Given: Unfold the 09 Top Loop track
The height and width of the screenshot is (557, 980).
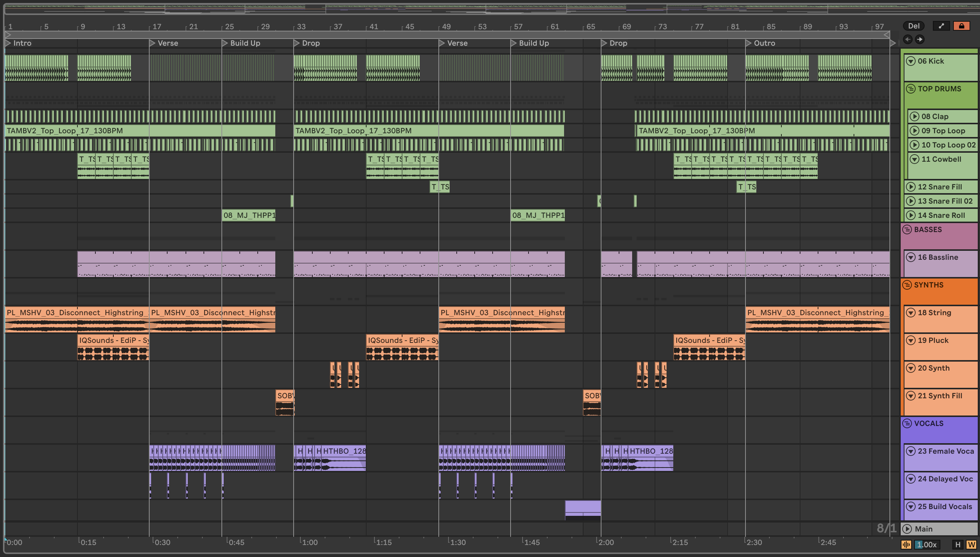Looking at the screenshot, I should pos(914,131).
